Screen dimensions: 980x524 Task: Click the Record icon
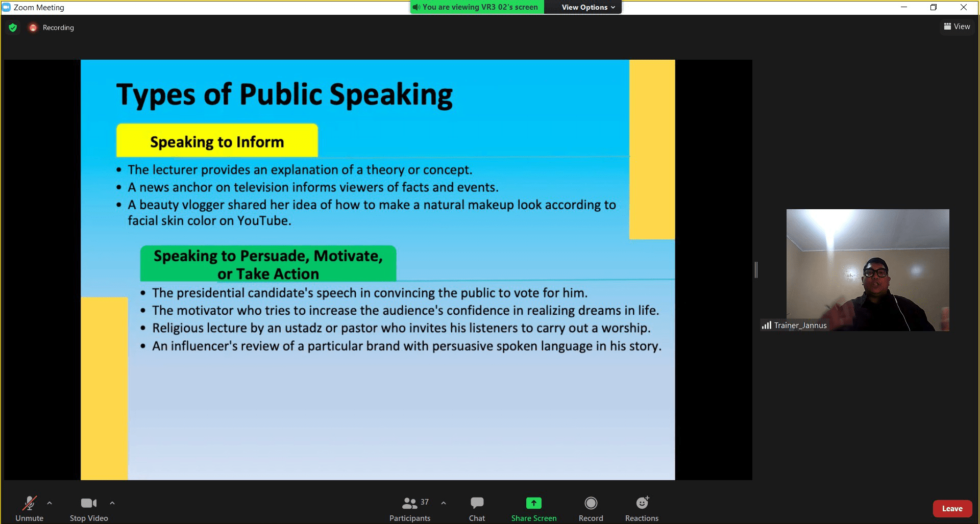click(x=591, y=503)
